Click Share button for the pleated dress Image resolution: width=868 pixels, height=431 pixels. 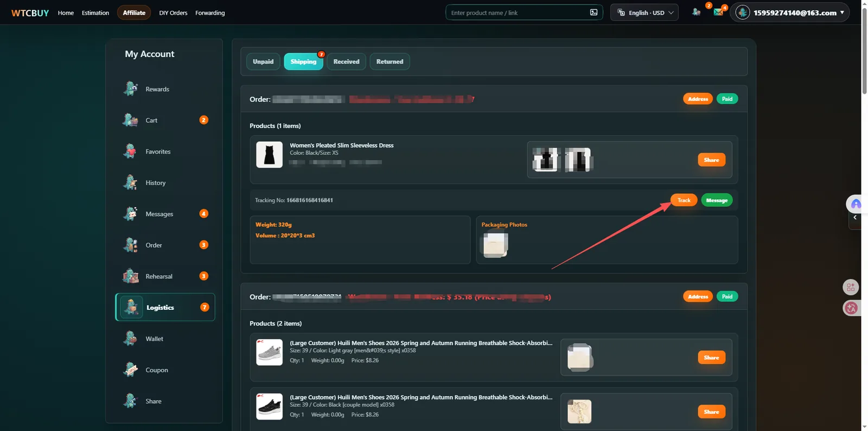pos(711,160)
